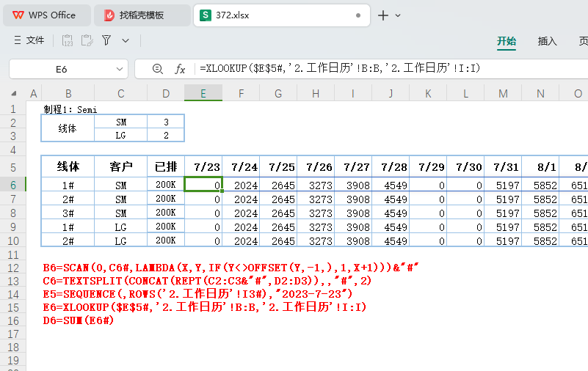Click the red B6=SCAN formula text

pos(231,268)
